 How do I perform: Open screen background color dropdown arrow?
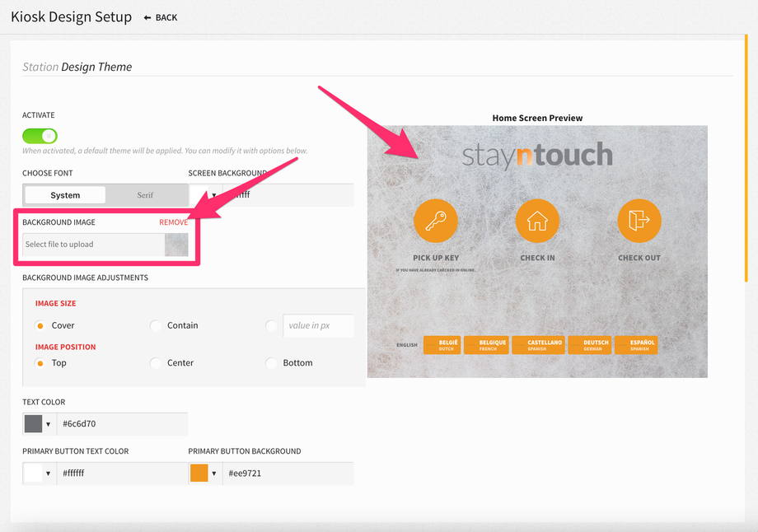point(213,195)
